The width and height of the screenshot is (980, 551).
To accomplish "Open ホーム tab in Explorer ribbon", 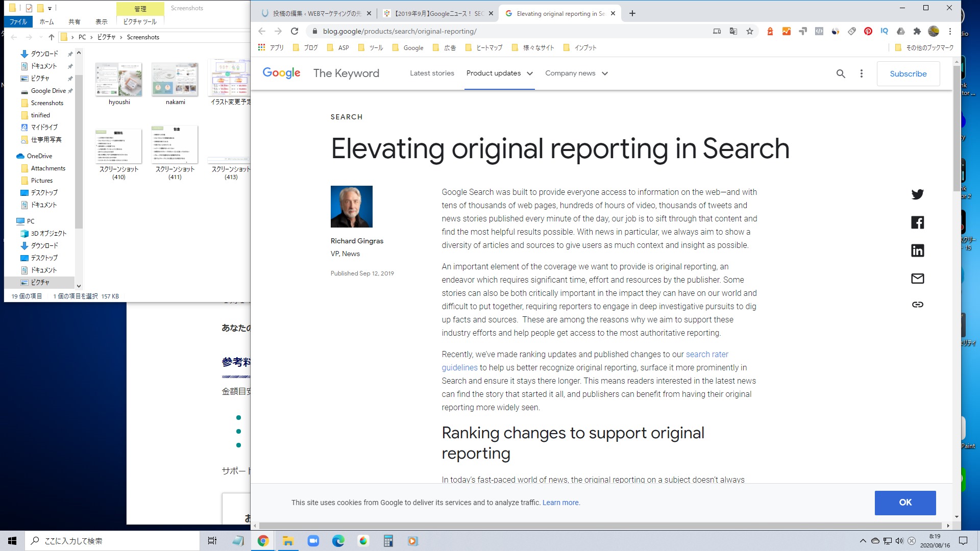I will 46,21.
